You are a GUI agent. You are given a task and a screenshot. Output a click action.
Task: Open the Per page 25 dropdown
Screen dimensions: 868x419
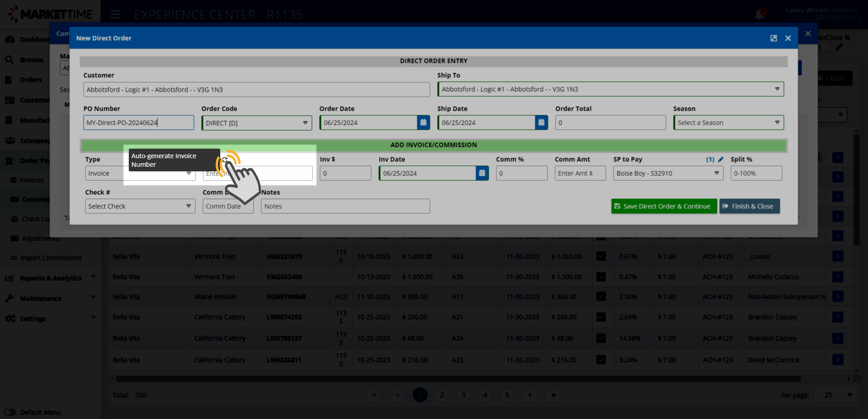[x=835, y=395]
